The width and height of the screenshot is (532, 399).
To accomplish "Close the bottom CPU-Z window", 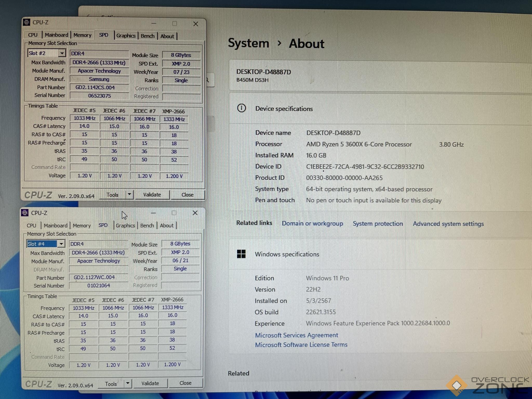I will (195, 213).
